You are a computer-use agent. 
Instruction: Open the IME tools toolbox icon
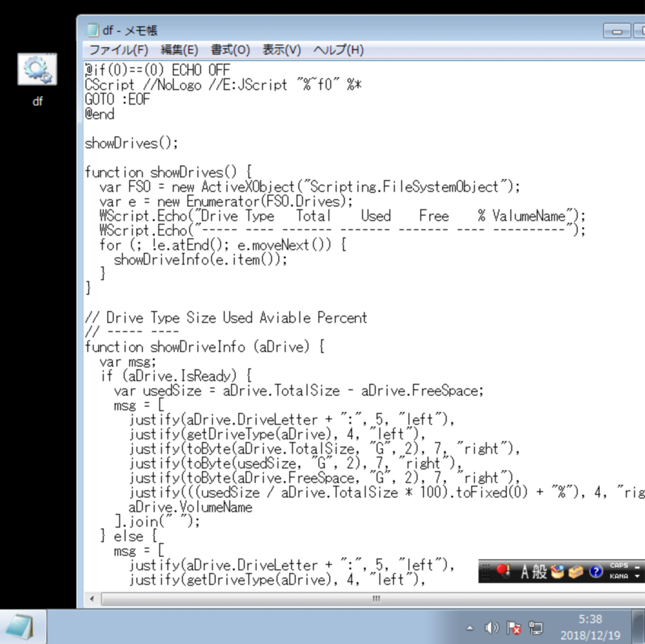[576, 572]
